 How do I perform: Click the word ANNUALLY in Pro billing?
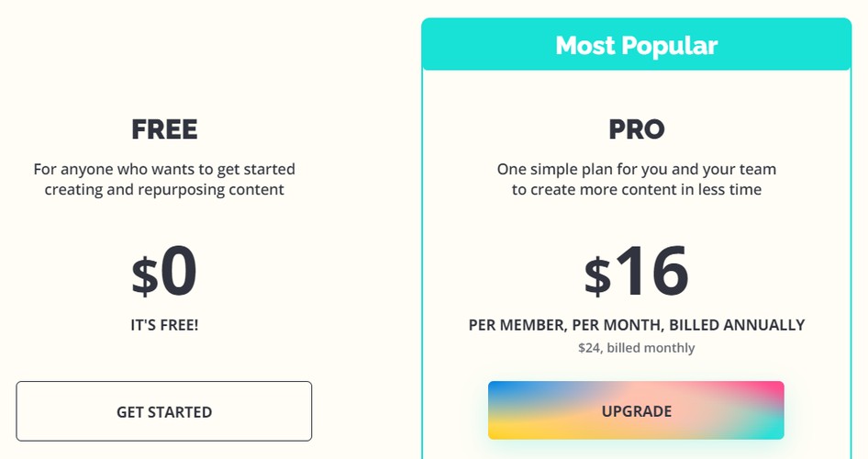[764, 325]
